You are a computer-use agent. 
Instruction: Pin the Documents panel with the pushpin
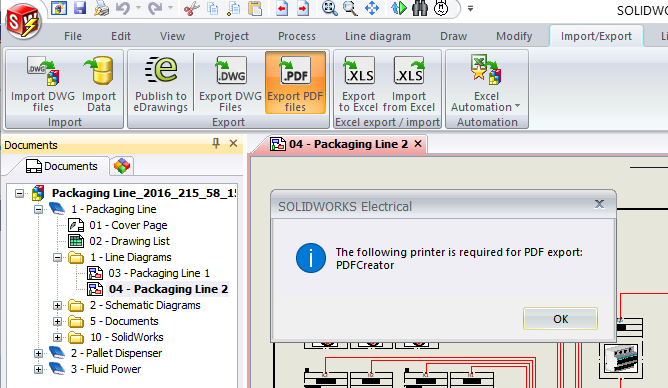click(x=216, y=144)
